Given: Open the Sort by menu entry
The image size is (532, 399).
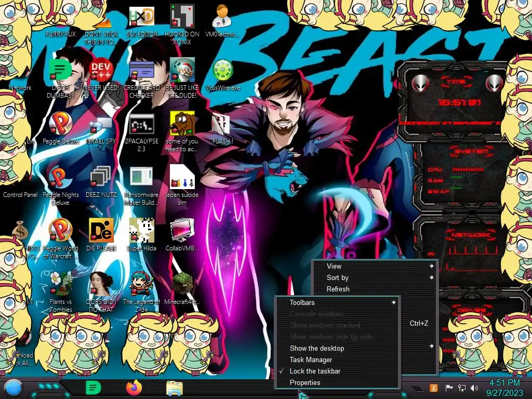Looking at the screenshot, I should (375, 277).
